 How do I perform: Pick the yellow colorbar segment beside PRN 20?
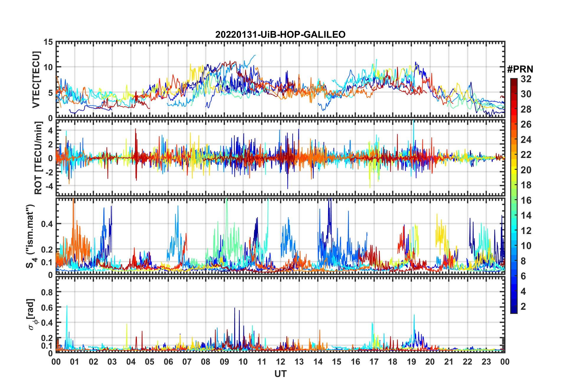514,170
